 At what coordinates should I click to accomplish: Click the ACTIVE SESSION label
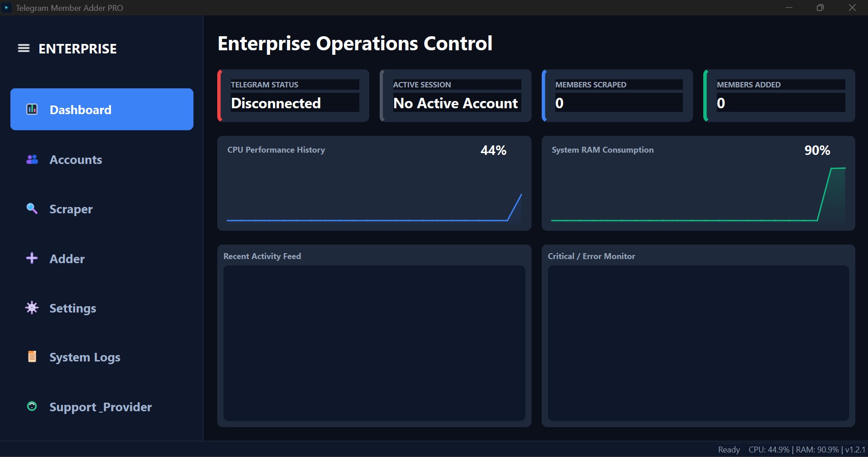click(x=422, y=85)
